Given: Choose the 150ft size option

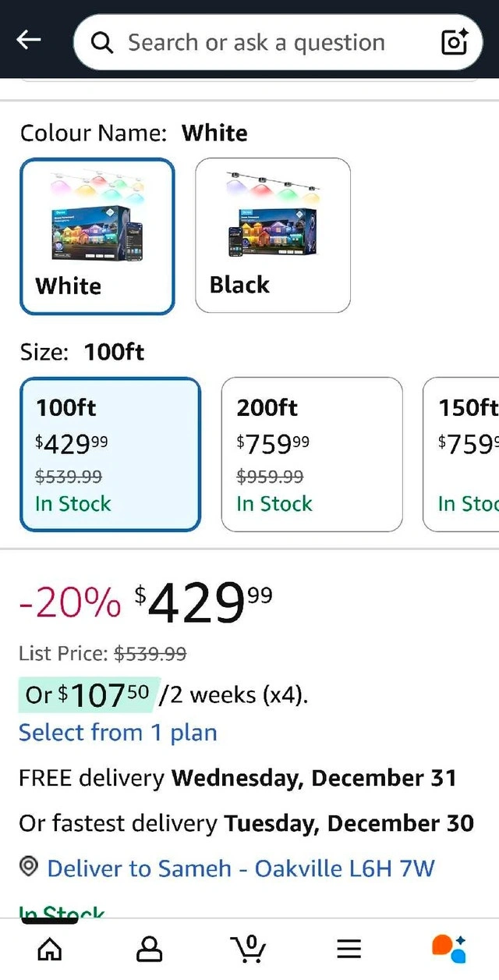Looking at the screenshot, I should [462, 453].
